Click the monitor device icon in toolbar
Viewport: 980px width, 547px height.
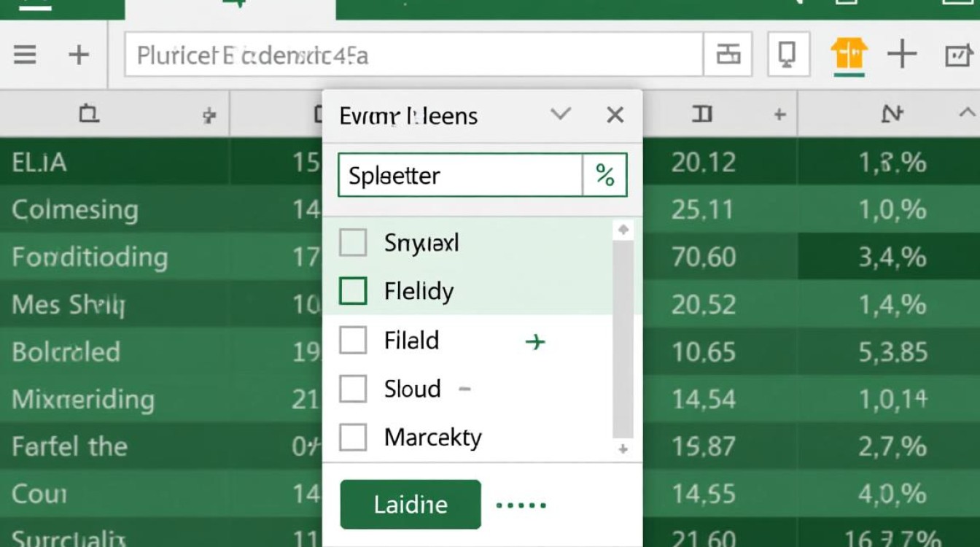(x=787, y=55)
